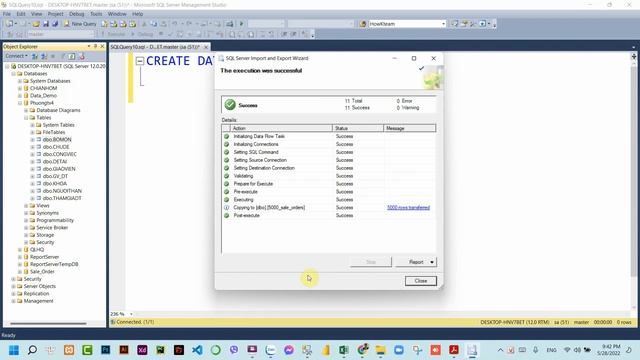The height and width of the screenshot is (360, 640).
Task: Click the Object Explorer horizontal scrollbar
Action: point(48,323)
